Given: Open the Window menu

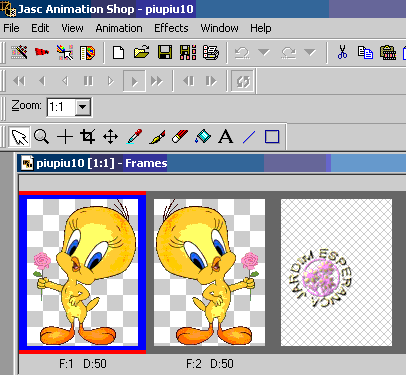Looking at the screenshot, I should coord(219,28).
